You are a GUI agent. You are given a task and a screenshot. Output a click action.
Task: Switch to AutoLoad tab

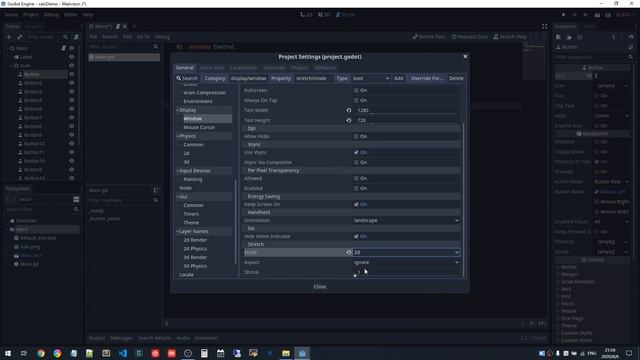coord(274,68)
